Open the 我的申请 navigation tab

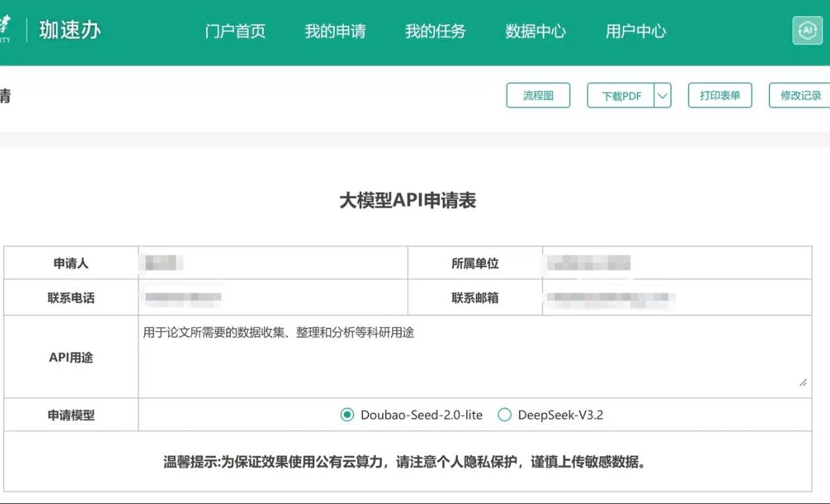pos(335,31)
